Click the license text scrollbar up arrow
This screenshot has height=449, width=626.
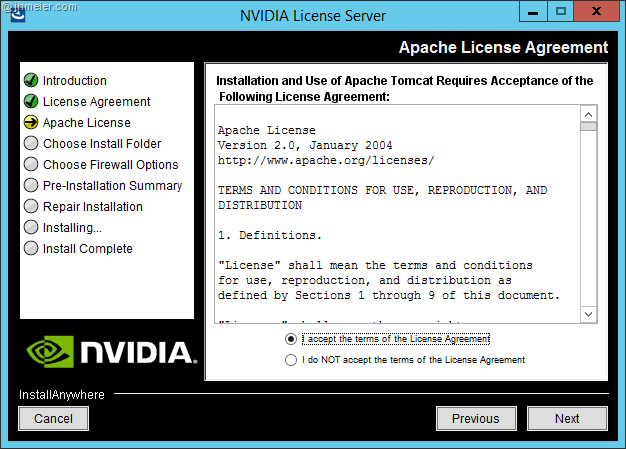coord(588,114)
